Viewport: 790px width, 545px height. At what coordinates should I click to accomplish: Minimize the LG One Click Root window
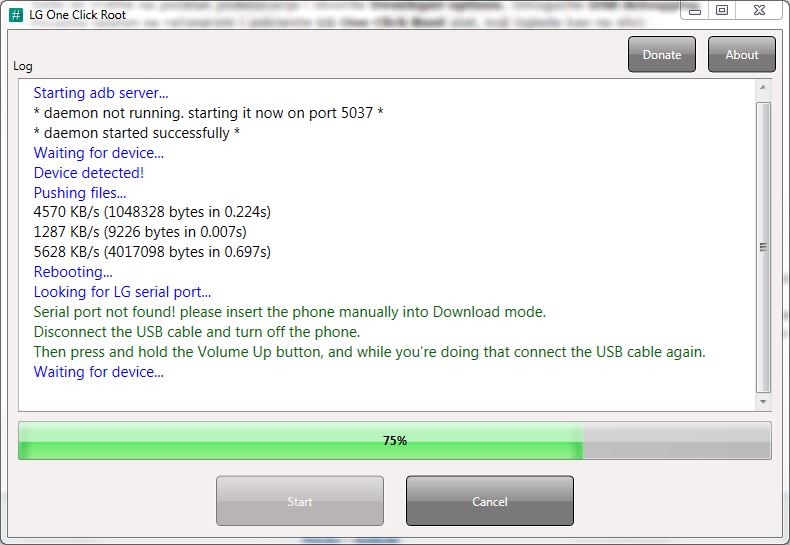pos(695,11)
